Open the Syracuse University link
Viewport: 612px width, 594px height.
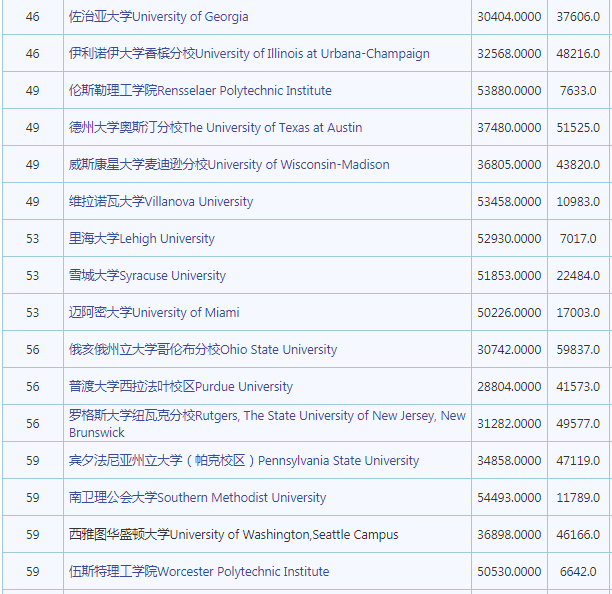tap(147, 276)
